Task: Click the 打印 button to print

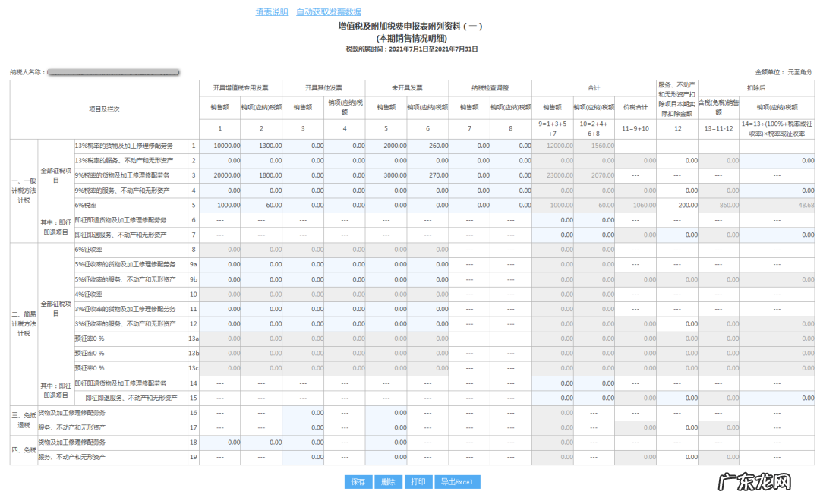Action: [x=418, y=481]
